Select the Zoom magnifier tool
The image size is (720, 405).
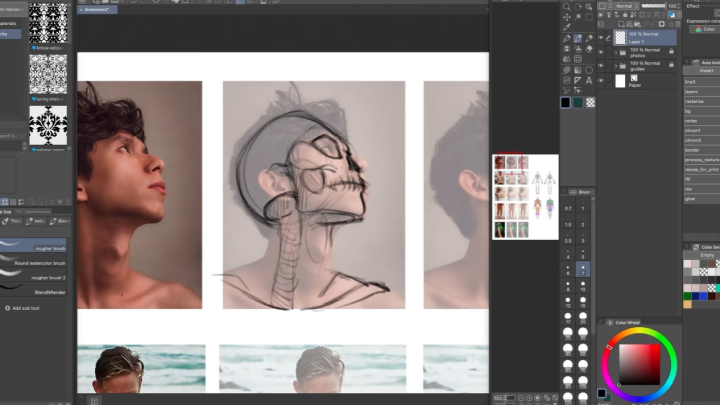pyautogui.click(x=567, y=5)
